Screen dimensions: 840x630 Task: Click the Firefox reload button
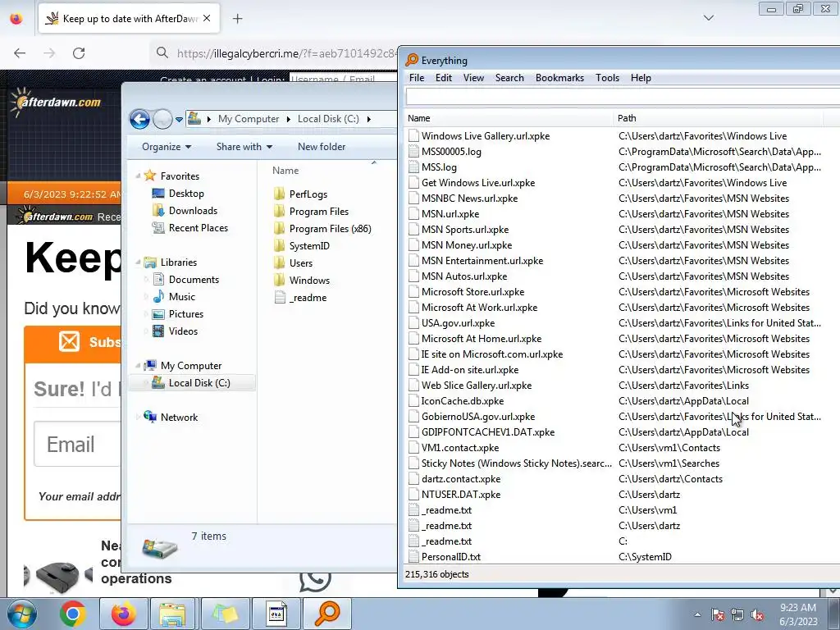pos(79,53)
